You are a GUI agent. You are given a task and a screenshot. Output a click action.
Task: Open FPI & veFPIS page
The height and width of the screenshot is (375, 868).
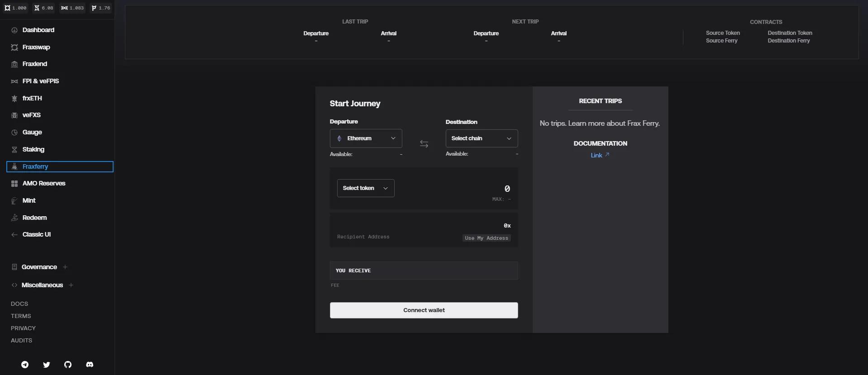tap(41, 81)
